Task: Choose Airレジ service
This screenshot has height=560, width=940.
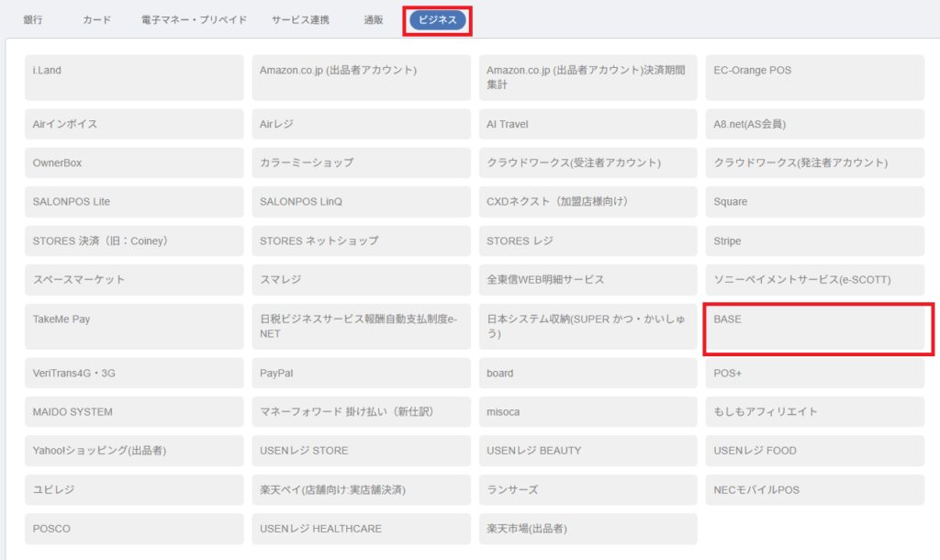Action: pos(361,124)
